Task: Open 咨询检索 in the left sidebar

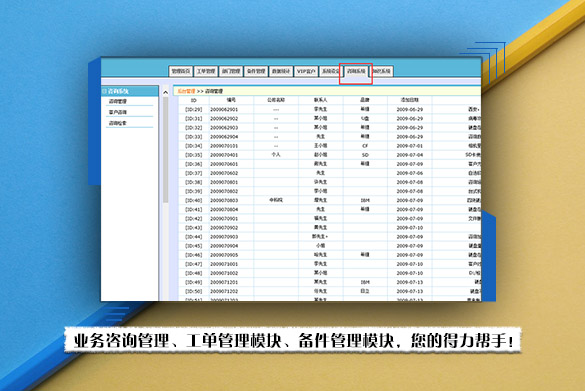Action: click(x=118, y=123)
